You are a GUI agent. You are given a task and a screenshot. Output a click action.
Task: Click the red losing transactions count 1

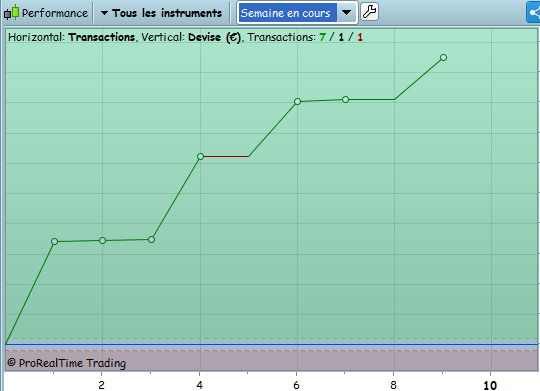(x=360, y=37)
